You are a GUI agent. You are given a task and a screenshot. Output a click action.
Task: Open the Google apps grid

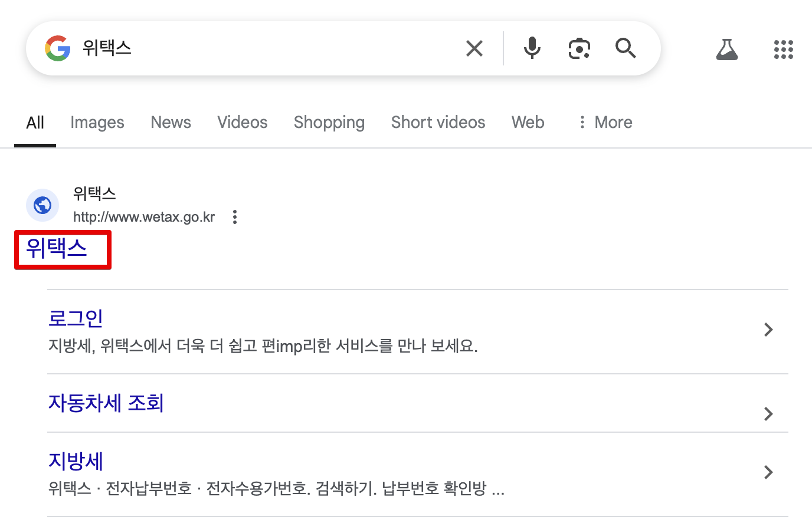(784, 50)
